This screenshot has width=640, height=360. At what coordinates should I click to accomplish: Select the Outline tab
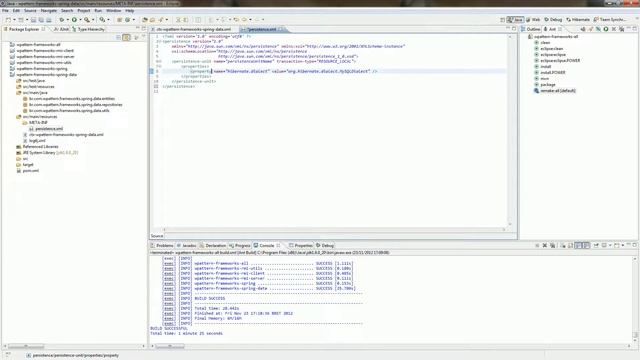[531, 29]
